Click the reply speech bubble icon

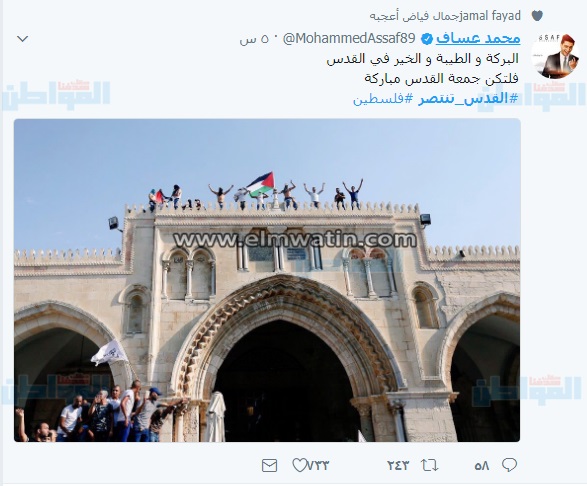pos(509,465)
